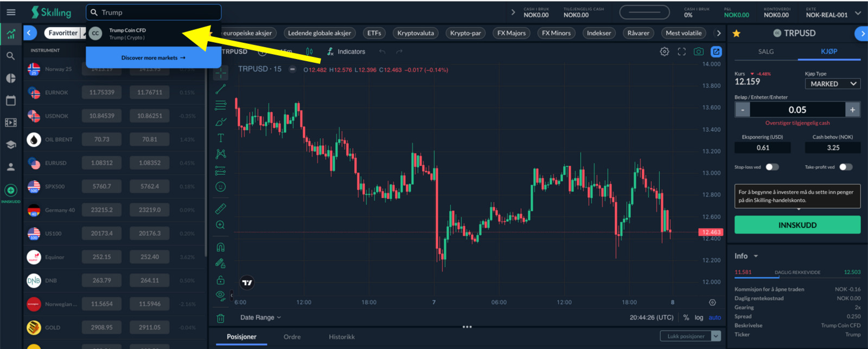
Task: Switch to the SALG tab
Action: 766,51
